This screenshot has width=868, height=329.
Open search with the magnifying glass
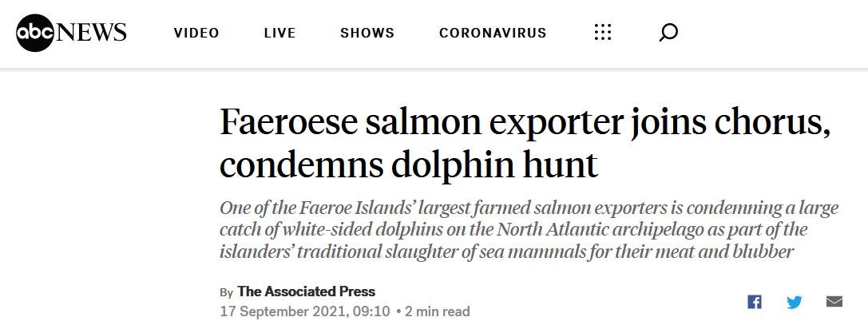tap(668, 33)
